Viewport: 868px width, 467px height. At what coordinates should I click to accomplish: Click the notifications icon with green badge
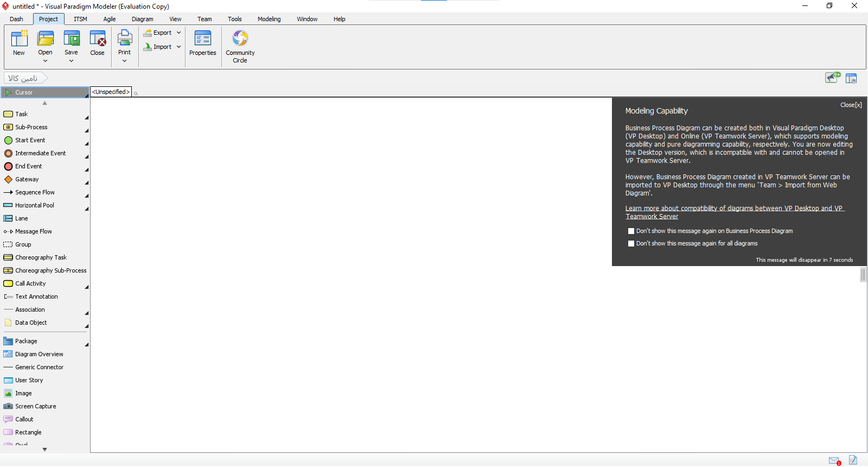click(833, 78)
